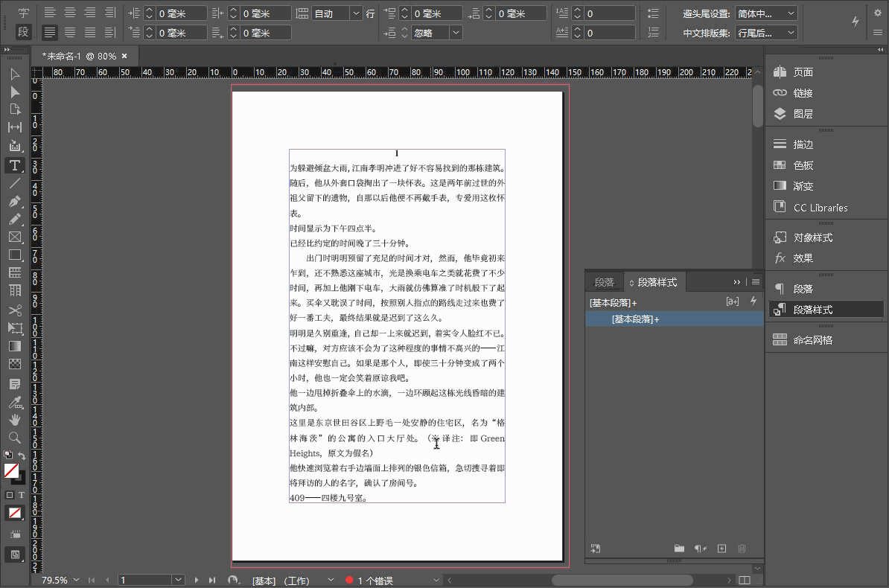Click apply none color swatch
889x588 pixels.
15,513
